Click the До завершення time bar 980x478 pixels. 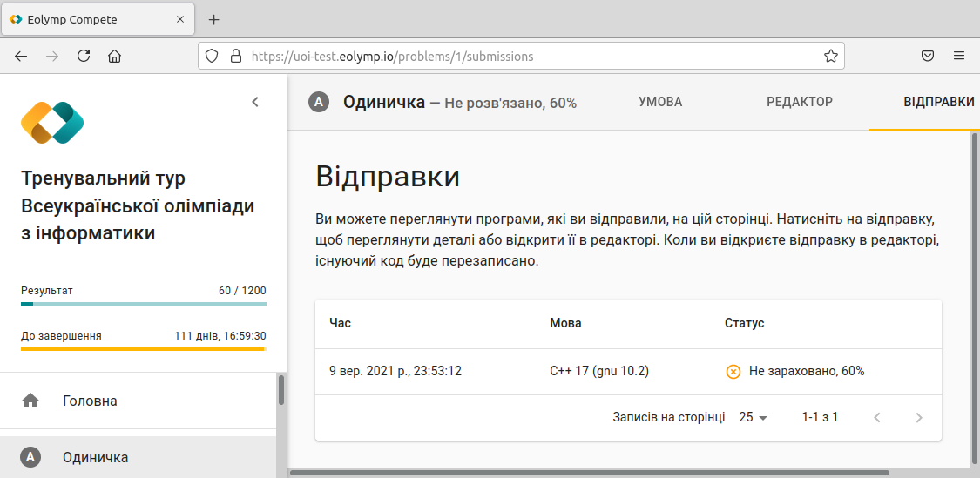[x=144, y=348]
